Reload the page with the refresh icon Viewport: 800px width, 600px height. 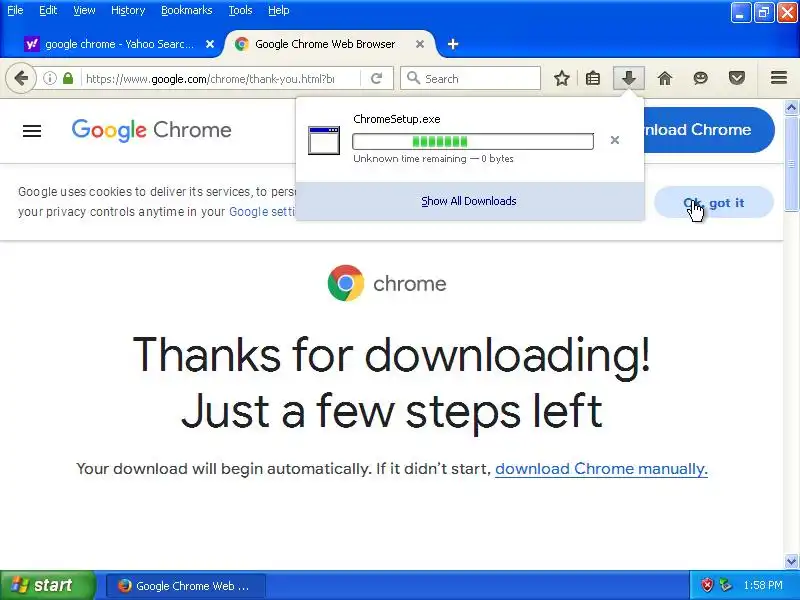click(377, 79)
